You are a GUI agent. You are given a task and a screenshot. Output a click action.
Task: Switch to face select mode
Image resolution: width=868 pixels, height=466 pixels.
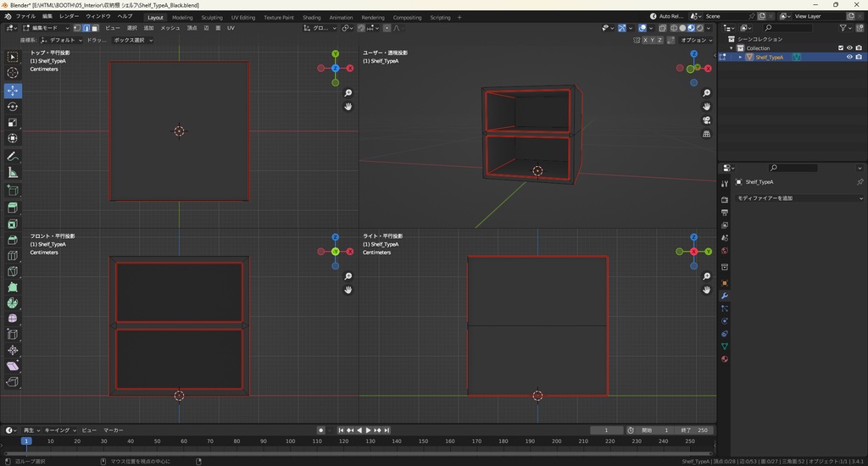click(x=94, y=28)
